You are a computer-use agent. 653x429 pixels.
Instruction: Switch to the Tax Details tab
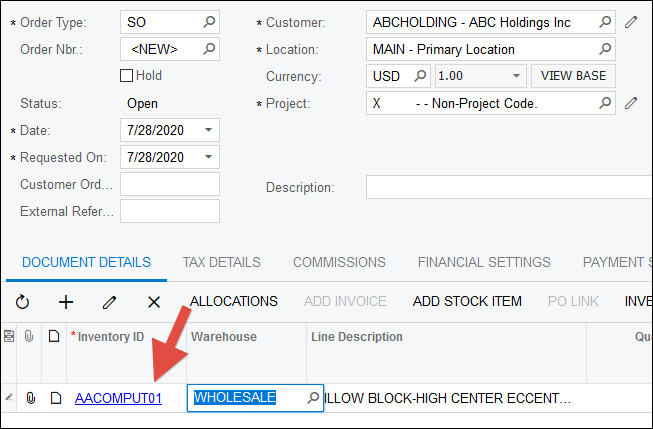[x=222, y=262]
